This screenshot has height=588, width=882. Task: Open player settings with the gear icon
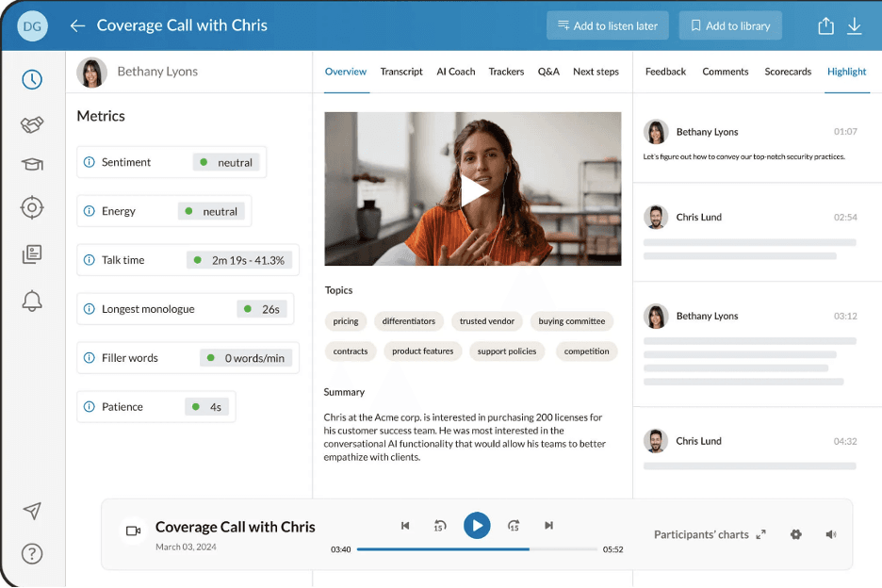point(796,534)
